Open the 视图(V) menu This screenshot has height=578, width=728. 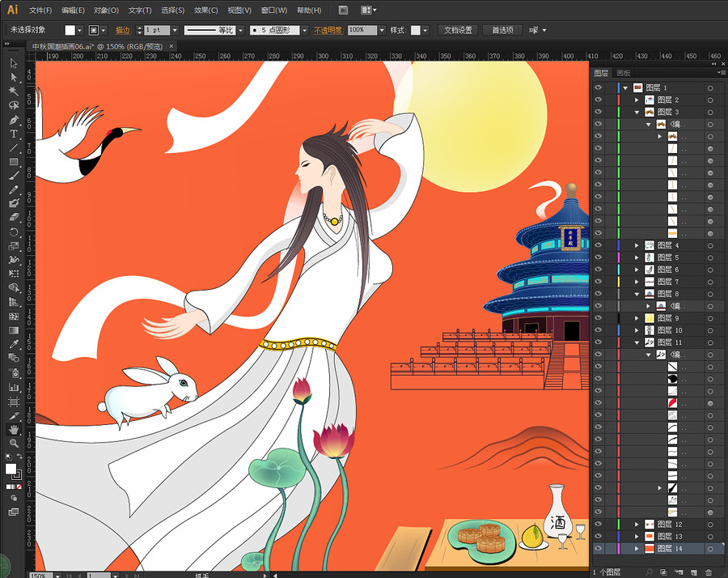239,10
